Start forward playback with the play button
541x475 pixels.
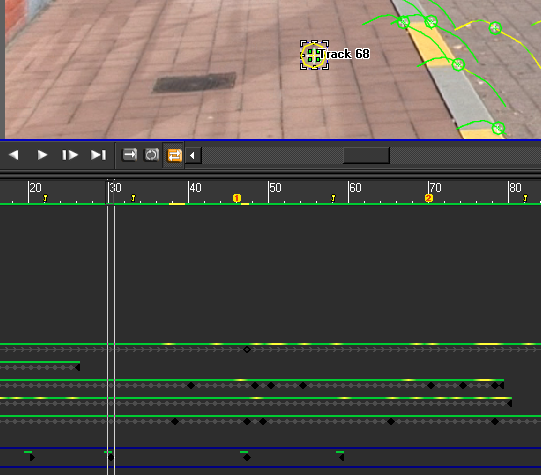42,155
